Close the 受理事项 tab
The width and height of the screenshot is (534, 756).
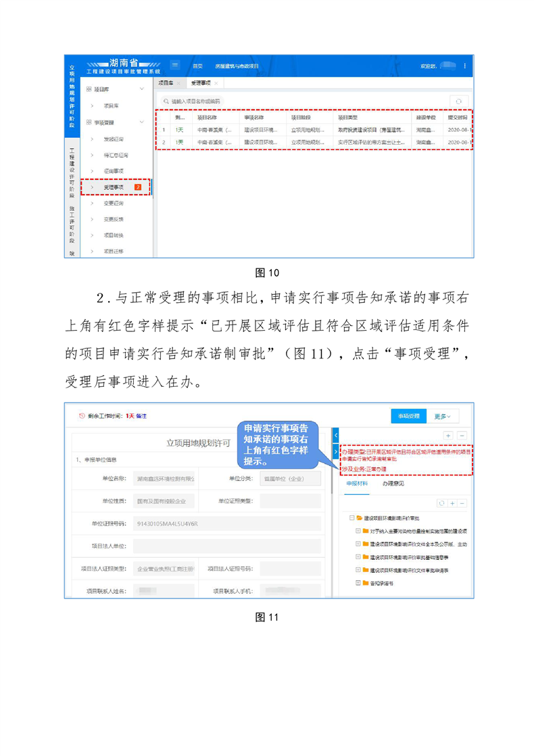tap(216, 83)
